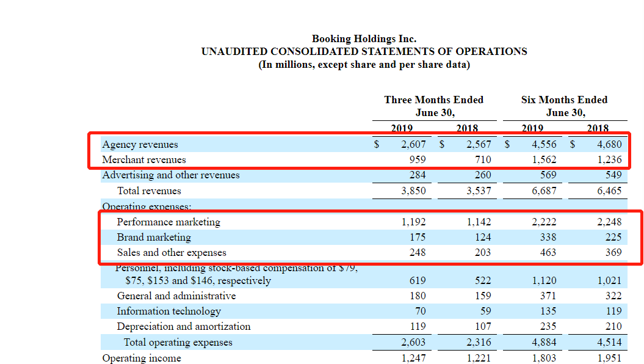
Task: Click Sales and other expenses value 248
Action: coord(418,253)
